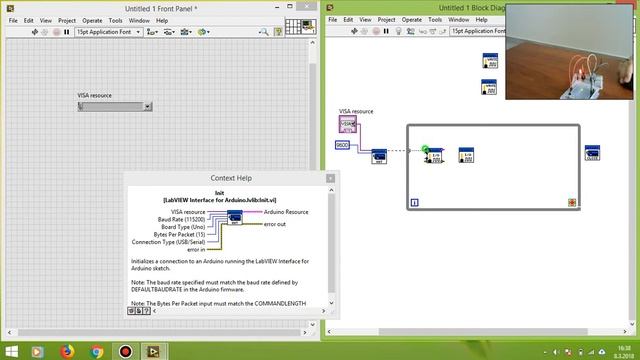640x360 pixels.
Task: Open Help menu in Block Diagram window
Action: point(481,20)
